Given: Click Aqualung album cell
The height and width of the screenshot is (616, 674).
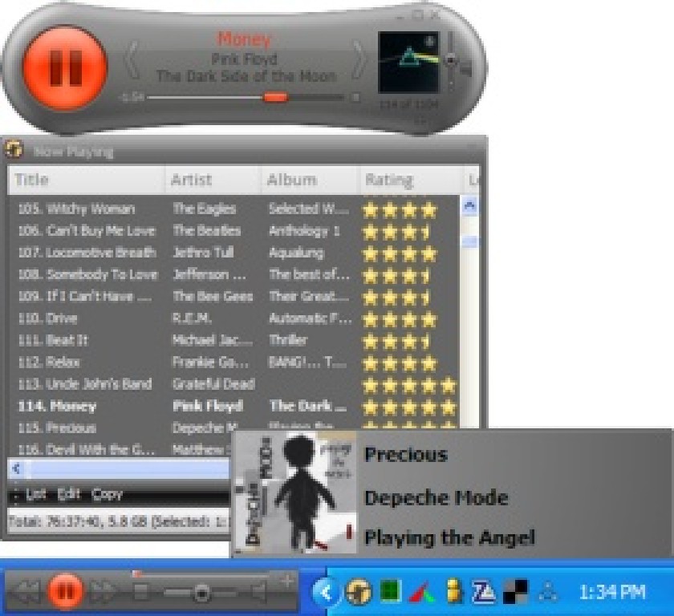Looking at the screenshot, I should 296,253.
